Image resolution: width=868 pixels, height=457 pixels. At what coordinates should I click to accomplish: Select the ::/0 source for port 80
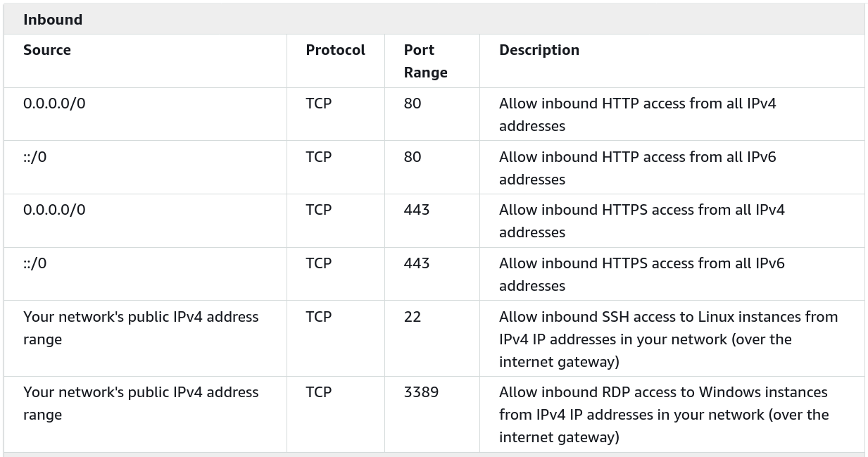click(x=34, y=157)
